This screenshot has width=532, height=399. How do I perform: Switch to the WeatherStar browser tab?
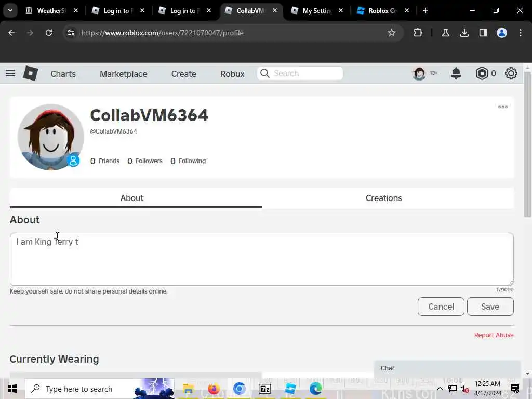click(52, 10)
